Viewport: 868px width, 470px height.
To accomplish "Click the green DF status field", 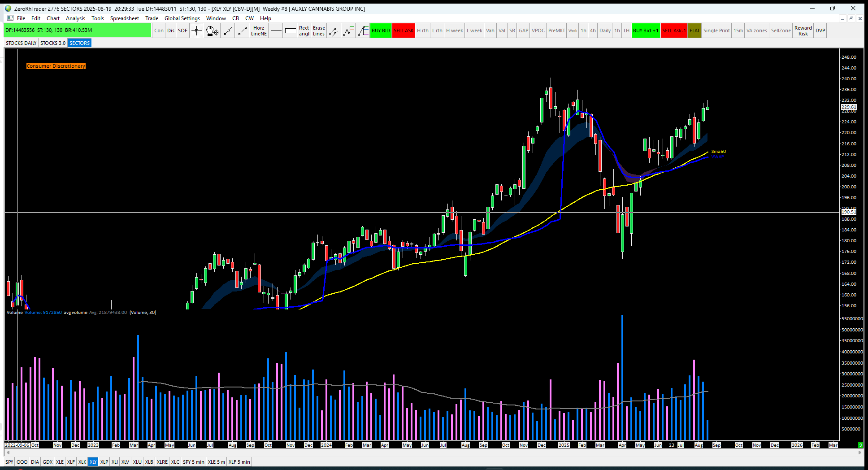I will coord(78,30).
